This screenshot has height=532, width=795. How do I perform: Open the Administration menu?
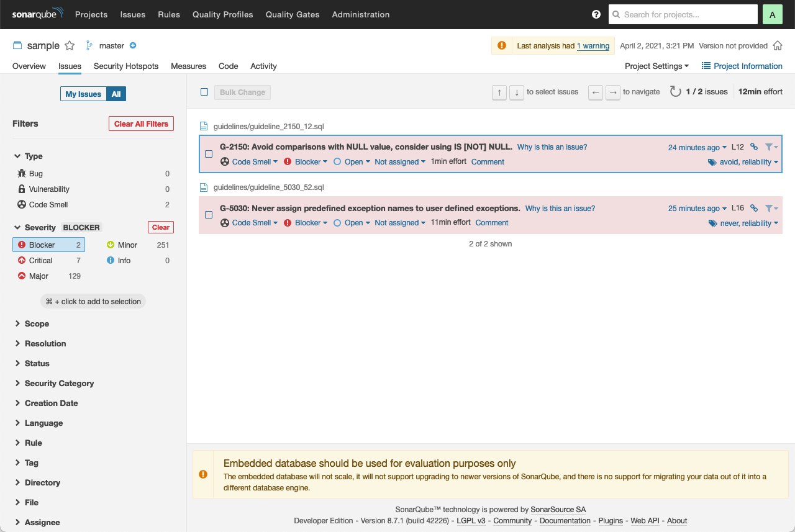click(361, 14)
